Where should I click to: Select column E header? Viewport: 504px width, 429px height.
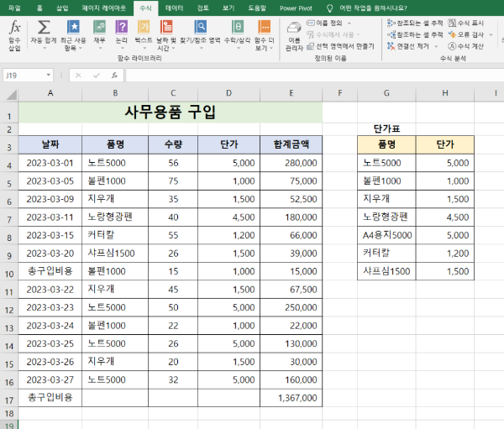(291, 93)
